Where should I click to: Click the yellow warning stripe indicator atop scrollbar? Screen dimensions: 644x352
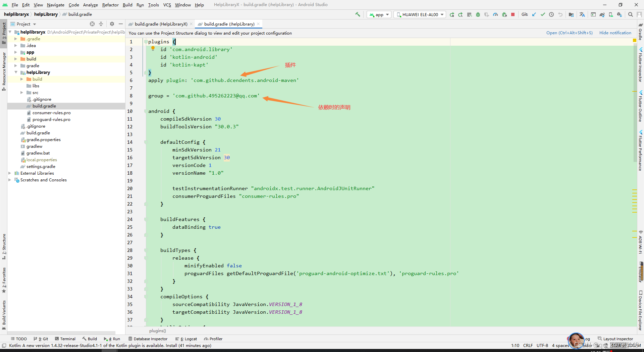[634, 40]
